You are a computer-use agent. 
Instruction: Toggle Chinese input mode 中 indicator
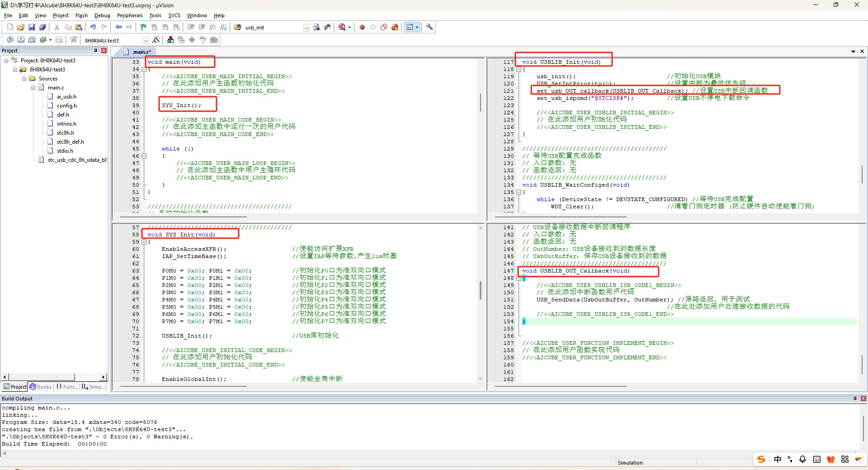pos(778,459)
